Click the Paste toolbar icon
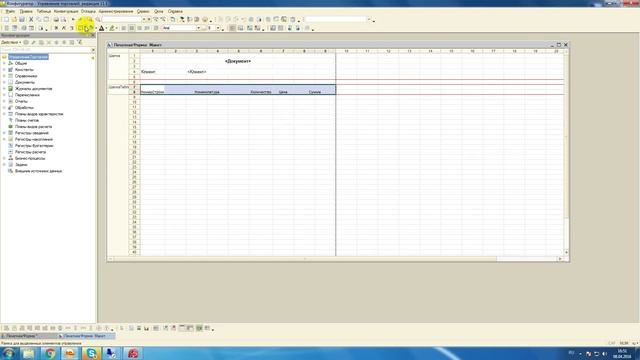The height and width of the screenshot is (360, 640). tap(47, 19)
